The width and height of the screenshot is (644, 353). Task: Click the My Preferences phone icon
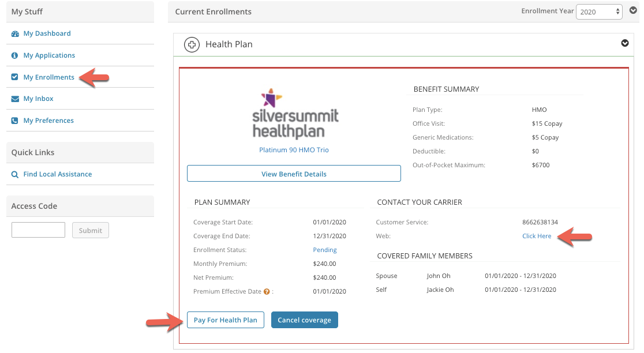tap(15, 121)
